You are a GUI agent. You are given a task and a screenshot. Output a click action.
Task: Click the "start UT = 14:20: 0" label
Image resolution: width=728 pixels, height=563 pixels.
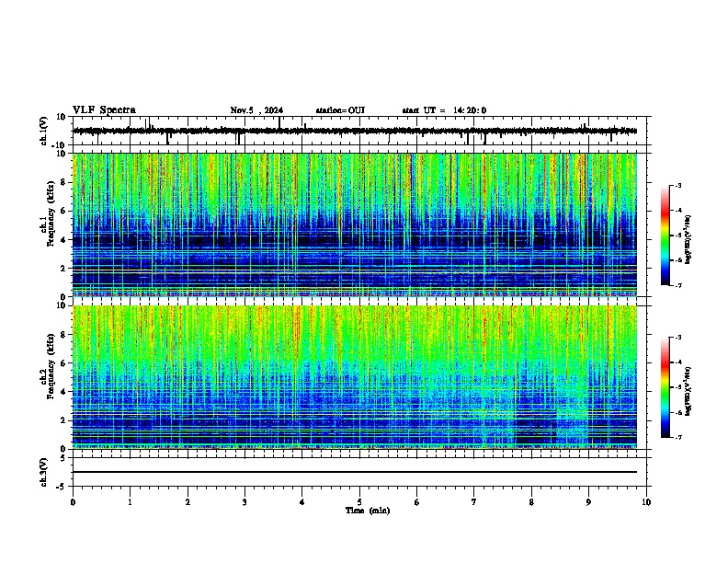tap(444, 110)
